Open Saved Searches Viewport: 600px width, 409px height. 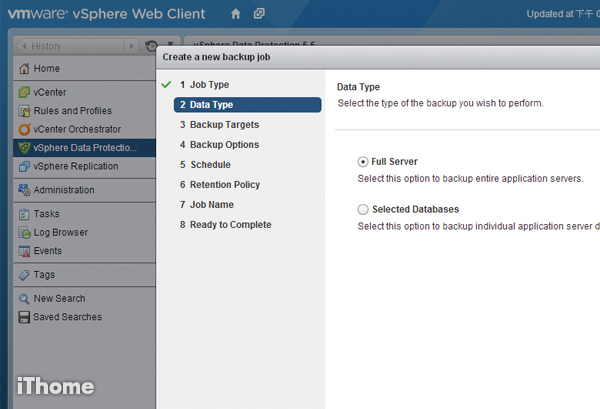pos(67,317)
